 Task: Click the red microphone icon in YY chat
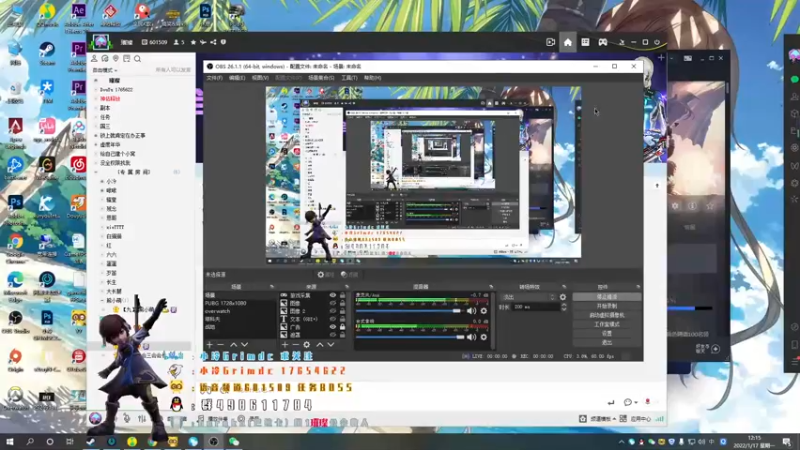647,402
